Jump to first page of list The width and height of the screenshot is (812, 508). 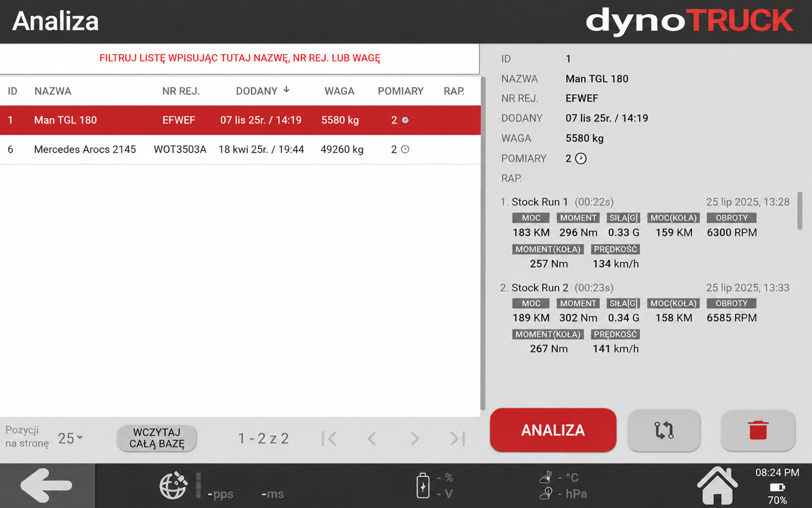click(329, 438)
